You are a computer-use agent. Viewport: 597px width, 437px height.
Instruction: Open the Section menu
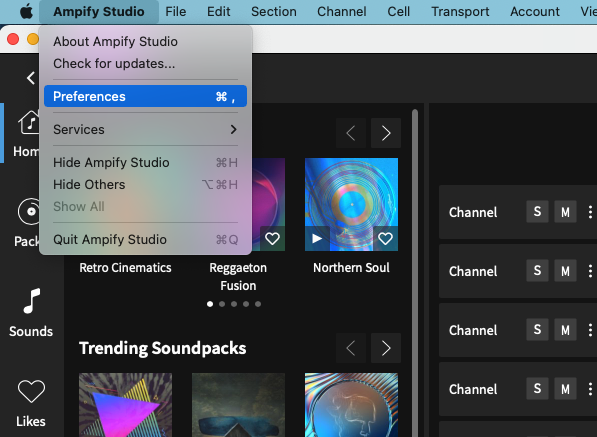click(274, 12)
